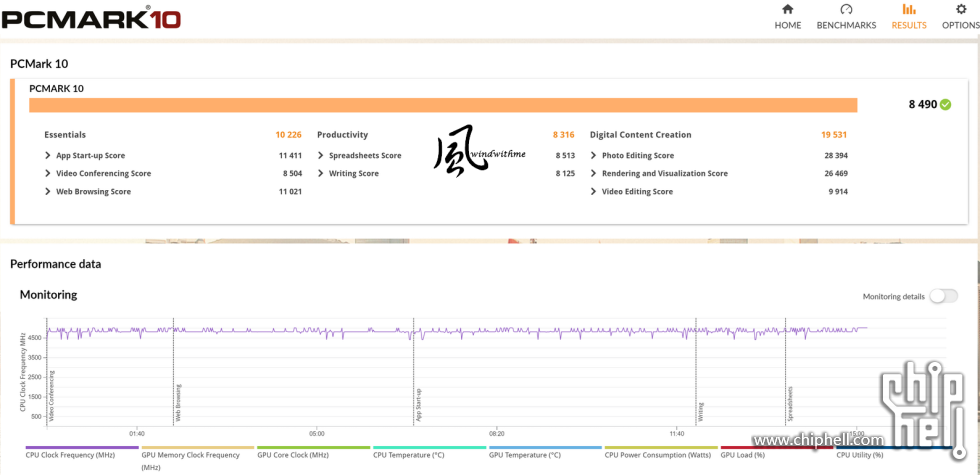This screenshot has width=980, height=475.
Task: Click the Productivity heading
Action: (x=342, y=135)
